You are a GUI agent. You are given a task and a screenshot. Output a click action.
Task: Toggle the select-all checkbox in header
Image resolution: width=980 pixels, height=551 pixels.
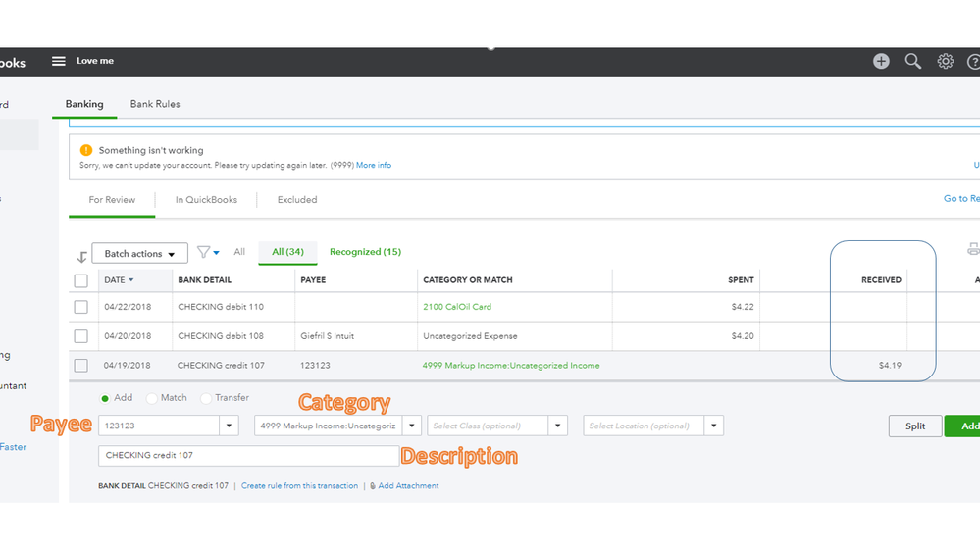tap(80, 280)
